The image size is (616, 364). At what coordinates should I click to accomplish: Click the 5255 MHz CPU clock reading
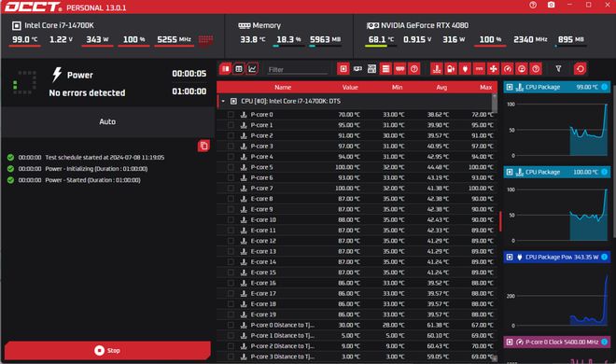(174, 39)
